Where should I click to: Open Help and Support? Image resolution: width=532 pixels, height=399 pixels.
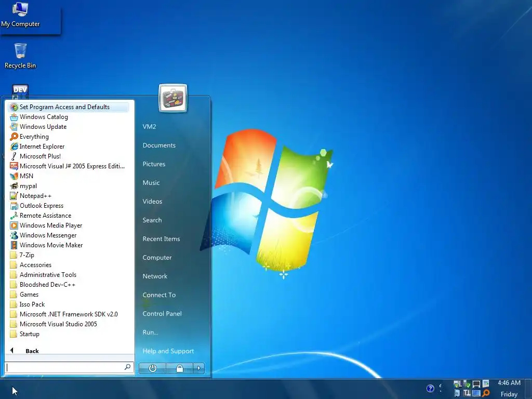pos(168,351)
